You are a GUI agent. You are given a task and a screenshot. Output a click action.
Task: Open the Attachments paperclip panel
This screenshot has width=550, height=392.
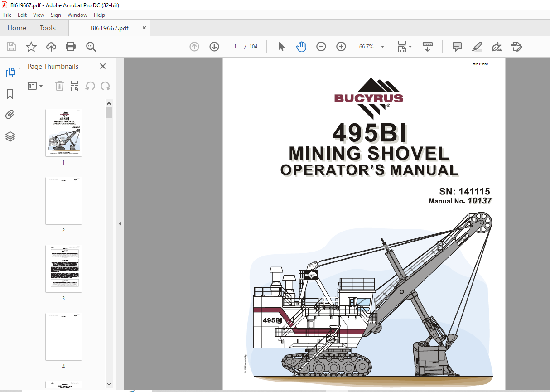[10, 115]
